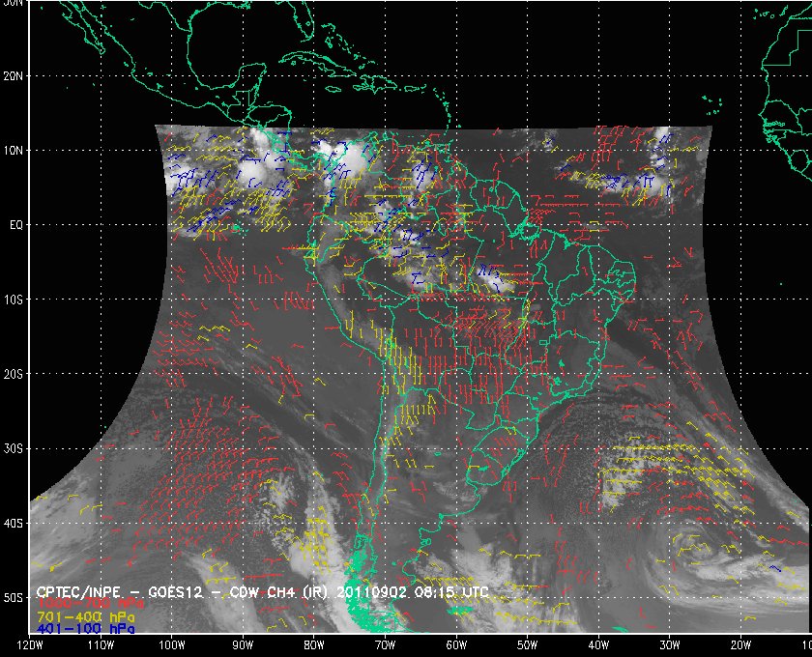Click the "60W" longitude label
Viewport: 812px width, 657px height.
456,645
